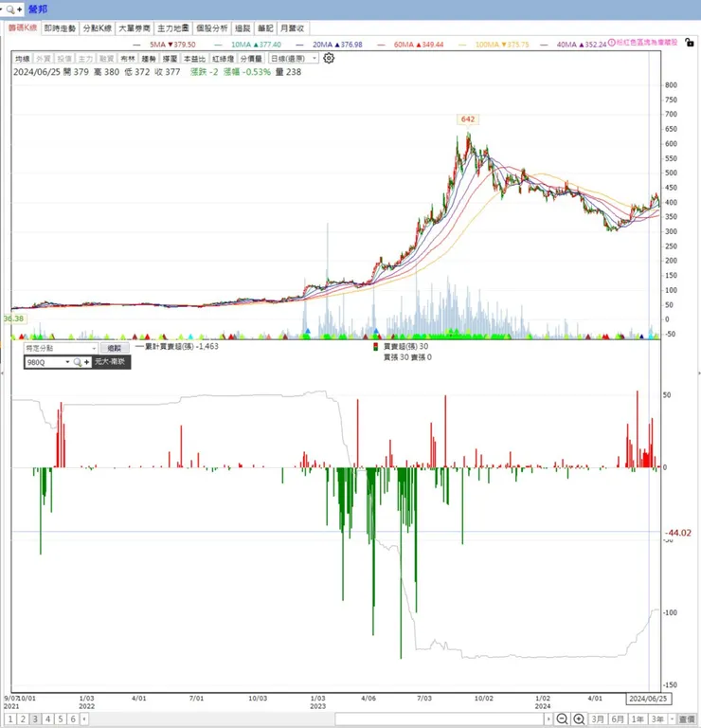The width and height of the screenshot is (701, 728).
Task: Click the plus icon beside the title-bar magnifier
Action: pos(20,9)
